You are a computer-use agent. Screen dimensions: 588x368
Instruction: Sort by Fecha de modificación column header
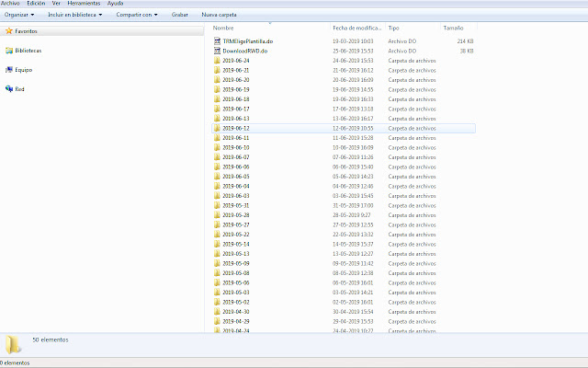pos(356,29)
